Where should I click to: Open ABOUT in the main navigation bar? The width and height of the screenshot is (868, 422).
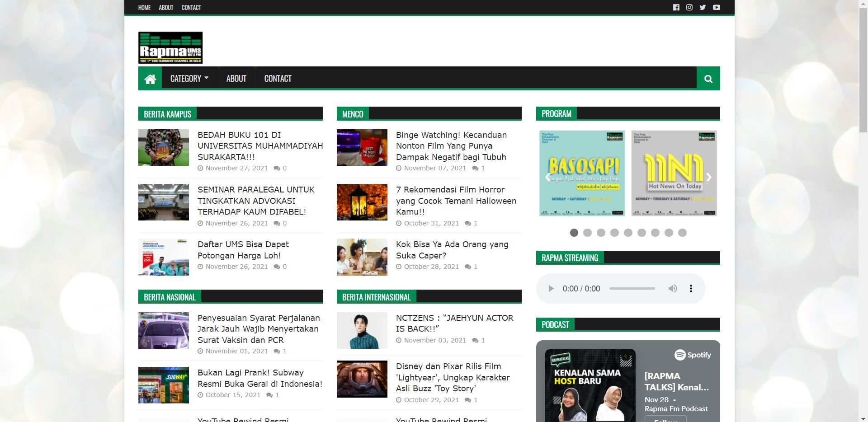click(x=236, y=79)
